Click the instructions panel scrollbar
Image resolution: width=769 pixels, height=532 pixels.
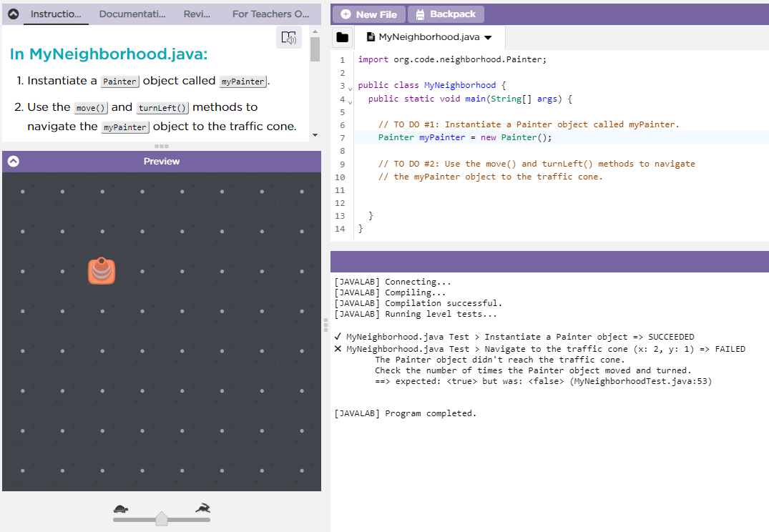[315, 50]
